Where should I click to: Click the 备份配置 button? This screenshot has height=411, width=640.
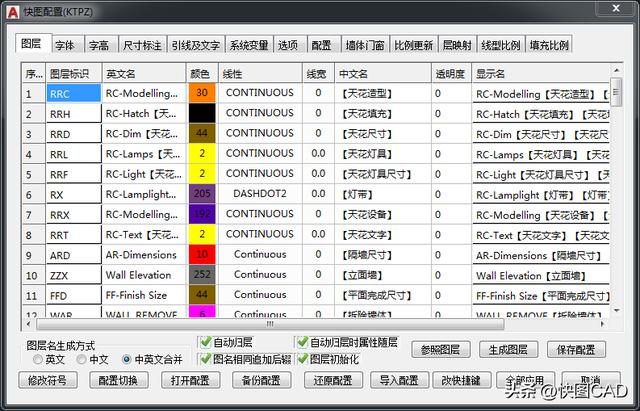(262, 380)
